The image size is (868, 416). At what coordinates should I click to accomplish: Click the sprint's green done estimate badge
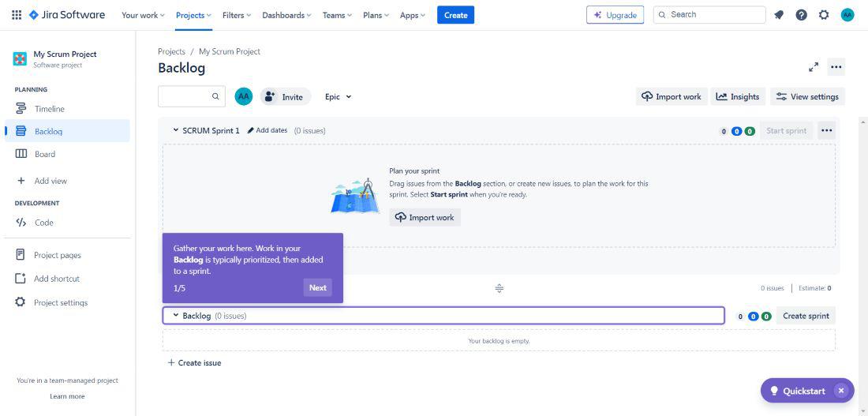(x=750, y=131)
